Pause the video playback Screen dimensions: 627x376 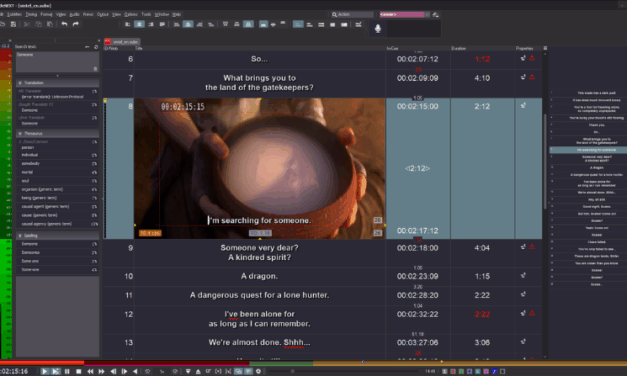tap(67, 372)
